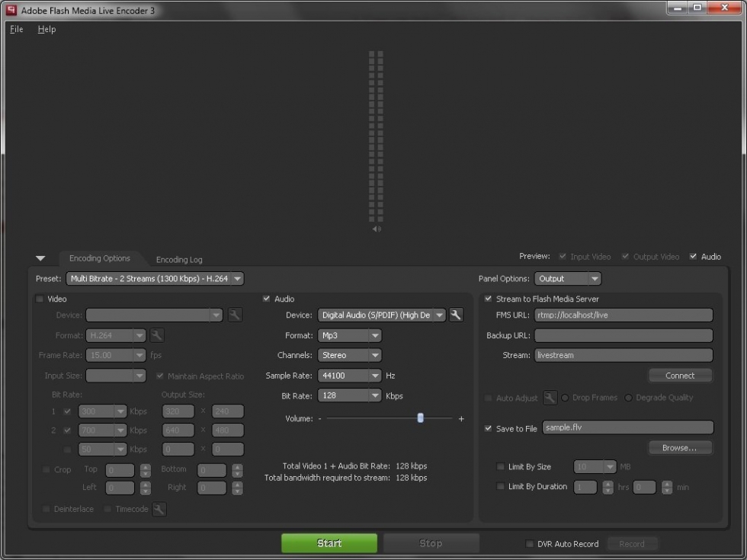The width and height of the screenshot is (747, 560).
Task: Click the video Format wrench icon
Action: [157, 335]
